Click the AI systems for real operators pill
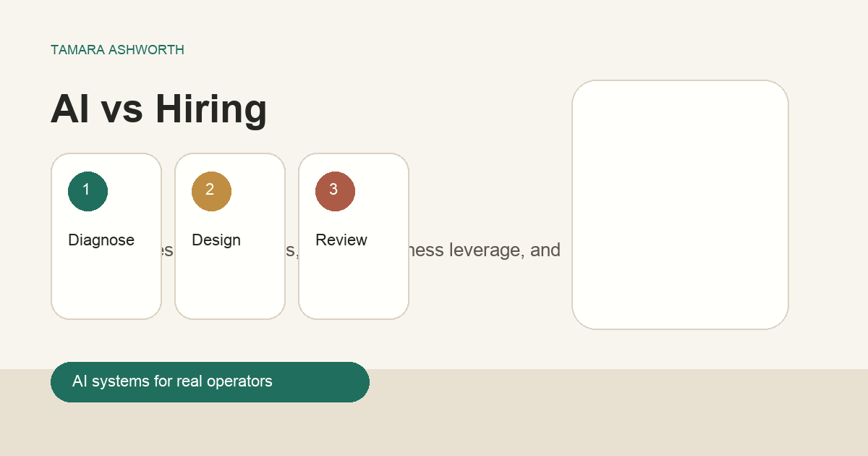The image size is (868, 456). tap(210, 381)
